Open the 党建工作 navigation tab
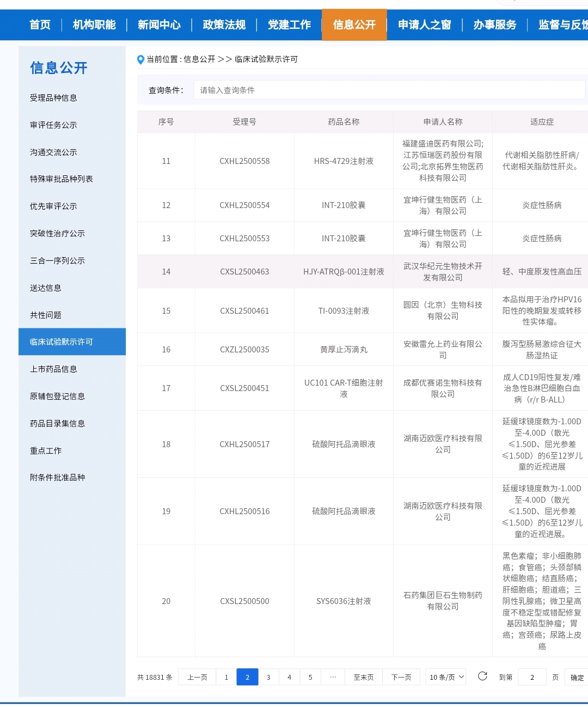 pos(289,25)
